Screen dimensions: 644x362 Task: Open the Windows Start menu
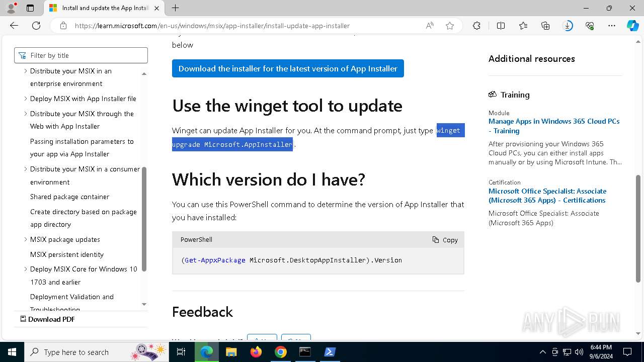(x=12, y=352)
